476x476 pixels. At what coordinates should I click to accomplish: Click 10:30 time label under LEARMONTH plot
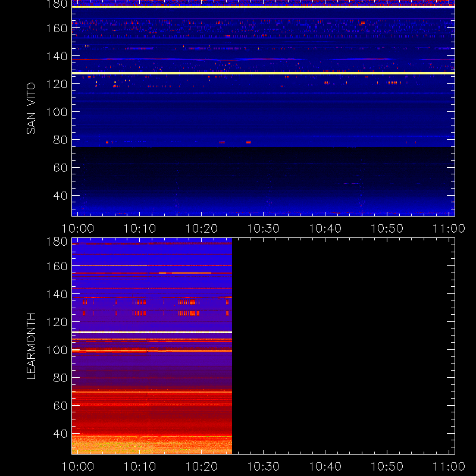(264, 466)
